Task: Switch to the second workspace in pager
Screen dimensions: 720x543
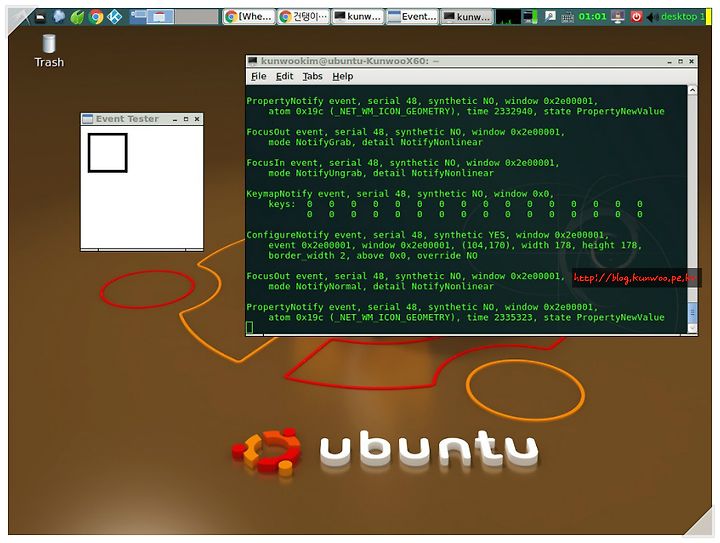Action: [x=161, y=17]
